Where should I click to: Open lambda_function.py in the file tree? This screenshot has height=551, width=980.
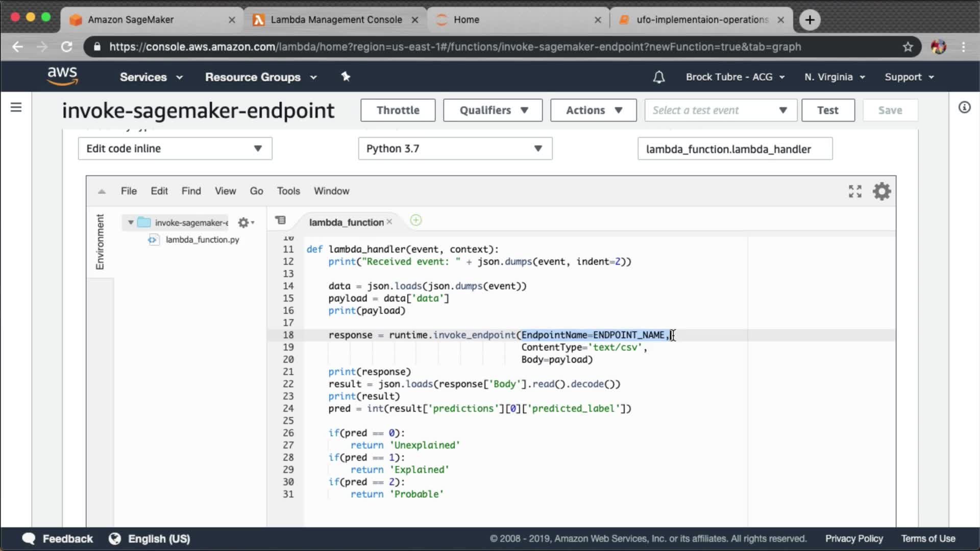[x=202, y=240]
